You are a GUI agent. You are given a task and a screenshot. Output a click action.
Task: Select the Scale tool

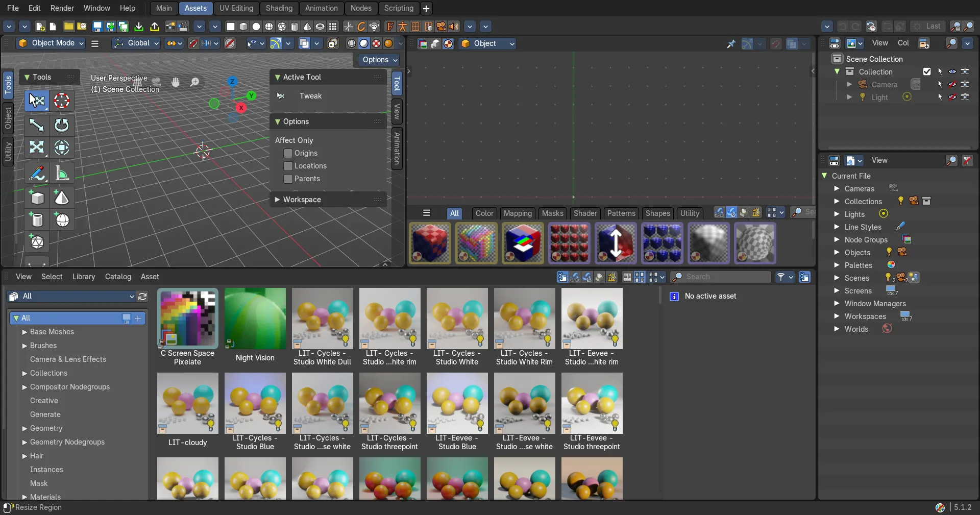pyautogui.click(x=37, y=148)
